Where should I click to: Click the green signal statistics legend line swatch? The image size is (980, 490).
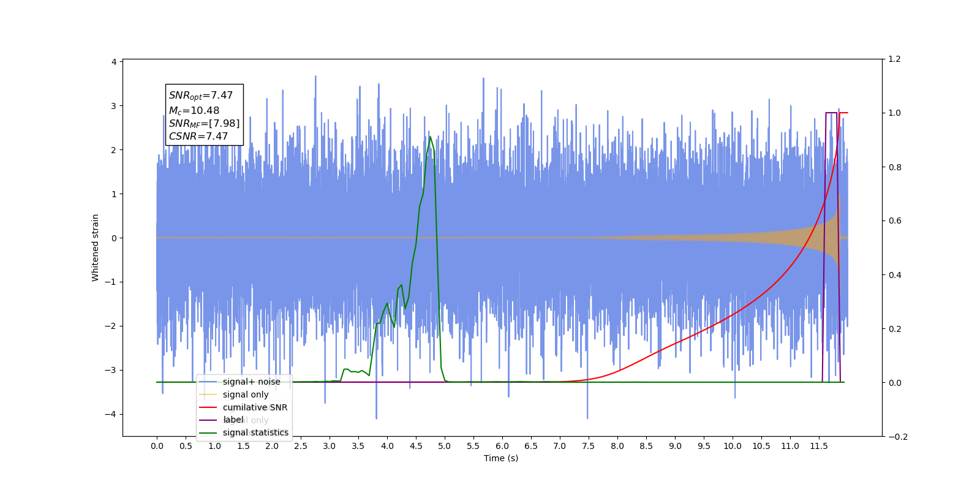point(208,432)
